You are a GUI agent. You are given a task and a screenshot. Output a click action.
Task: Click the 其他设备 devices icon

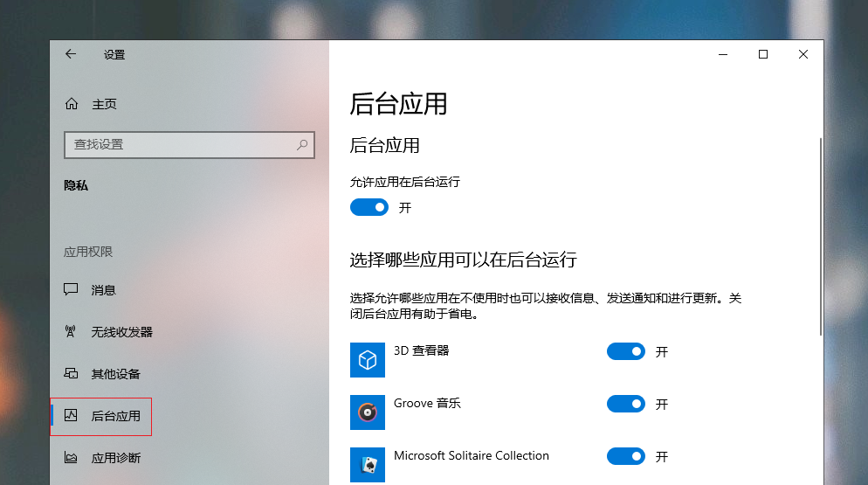point(71,373)
